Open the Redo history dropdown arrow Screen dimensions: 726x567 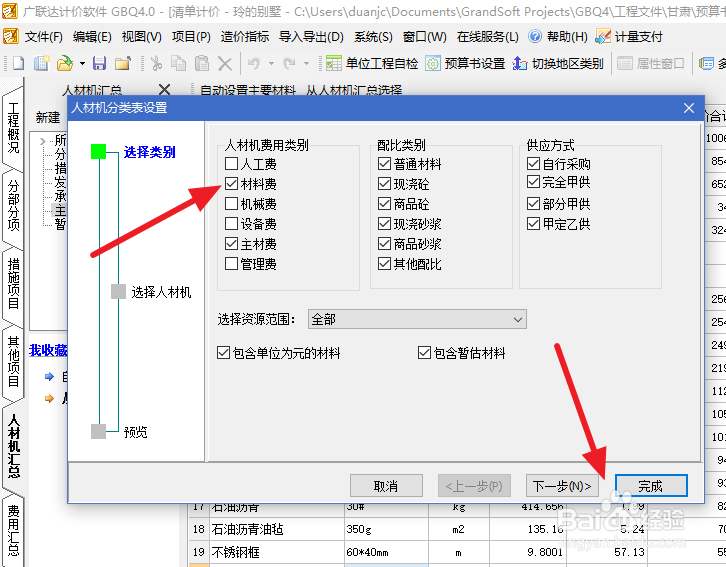[x=306, y=63]
